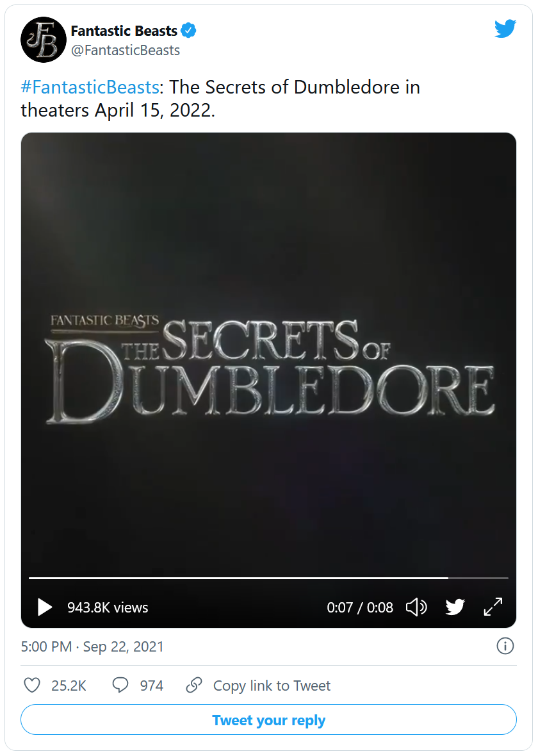
Task: Open replies via speech bubble icon
Action: (120, 685)
